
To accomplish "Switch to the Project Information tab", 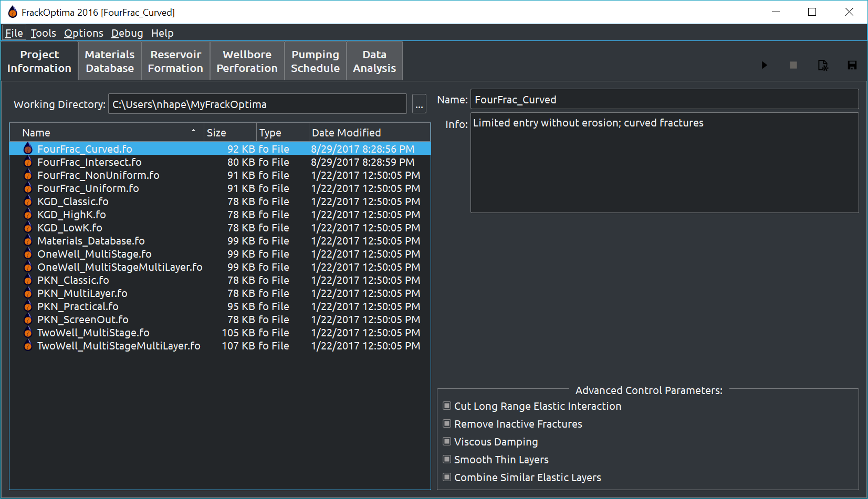I will (39, 61).
